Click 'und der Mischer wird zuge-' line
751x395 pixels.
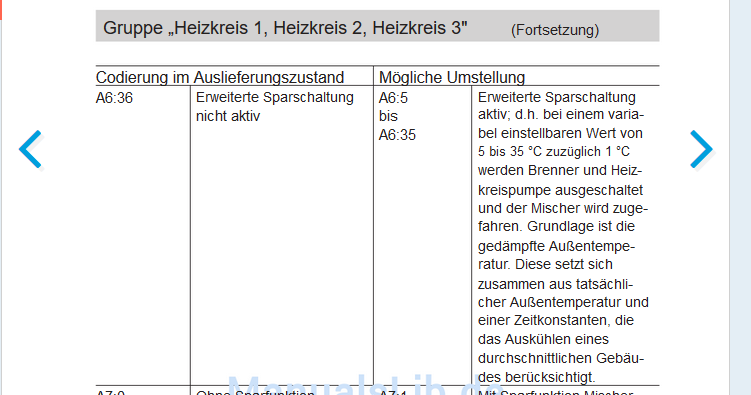563,208
